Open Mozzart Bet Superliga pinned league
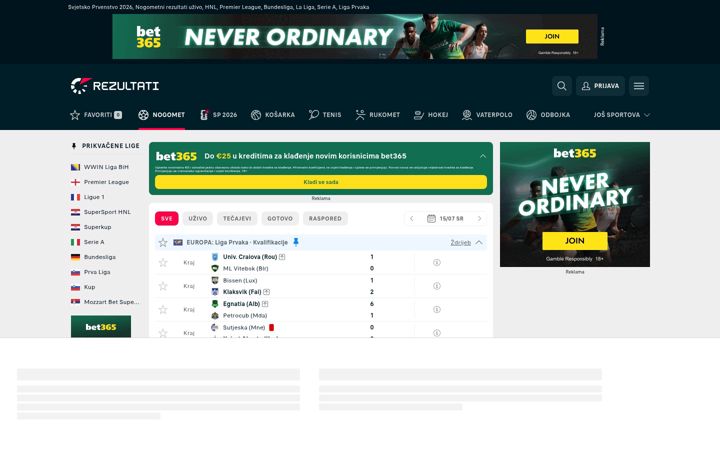The height and width of the screenshot is (450, 720). 111,302
